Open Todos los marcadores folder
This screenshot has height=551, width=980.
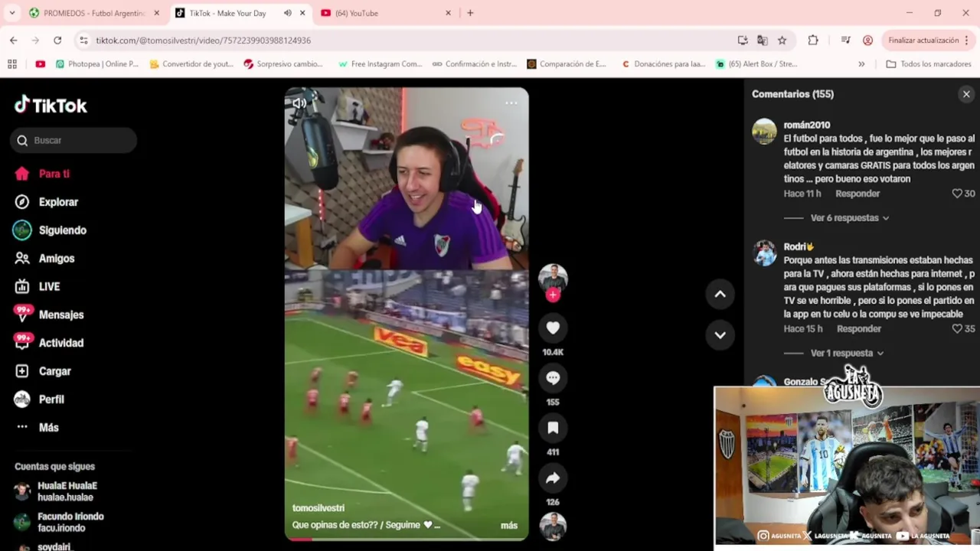[929, 64]
